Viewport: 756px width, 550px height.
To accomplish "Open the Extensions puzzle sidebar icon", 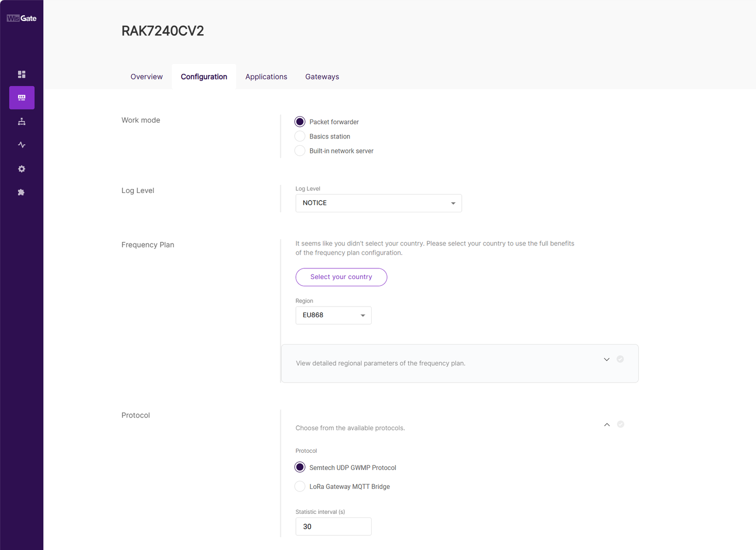I will 21,193.
